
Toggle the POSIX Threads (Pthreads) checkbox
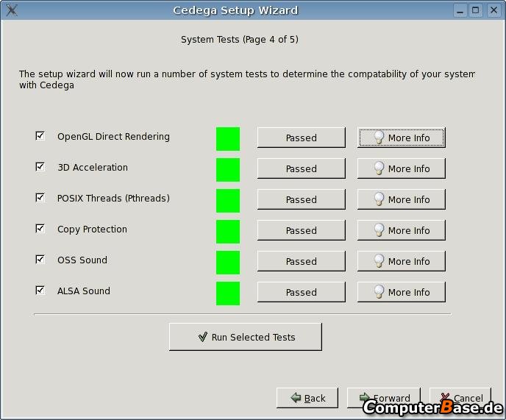(40, 198)
